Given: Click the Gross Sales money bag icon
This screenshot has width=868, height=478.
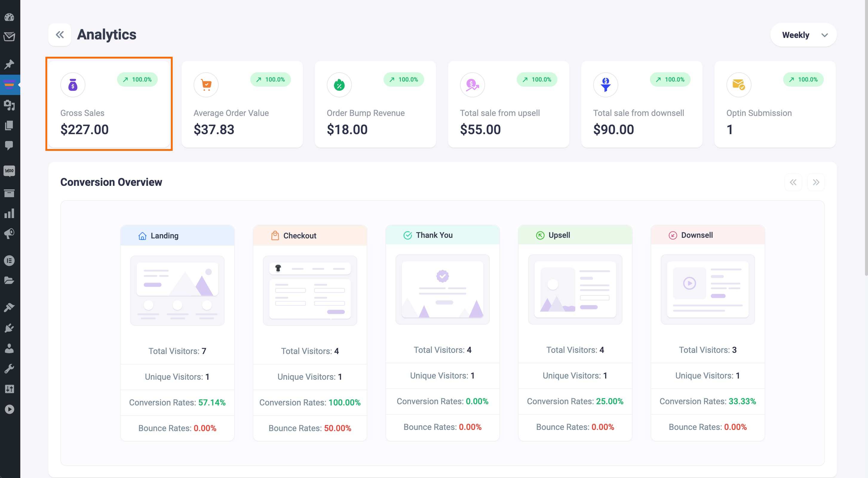Looking at the screenshot, I should [73, 85].
